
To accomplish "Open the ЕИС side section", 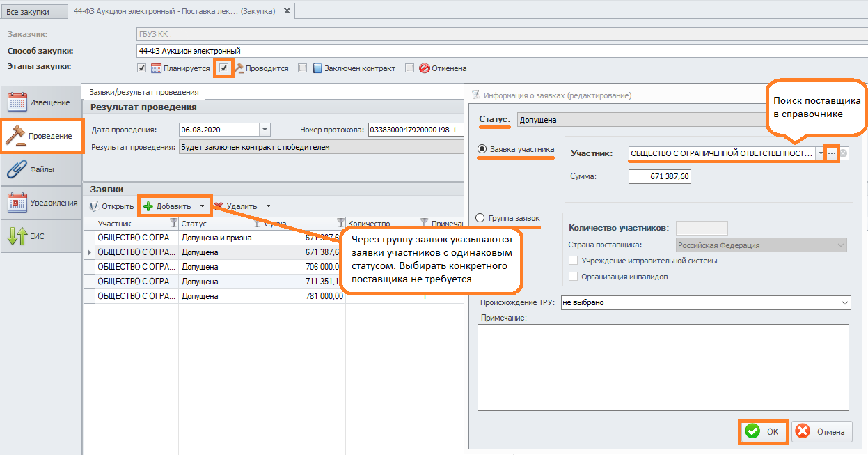I will [41, 236].
